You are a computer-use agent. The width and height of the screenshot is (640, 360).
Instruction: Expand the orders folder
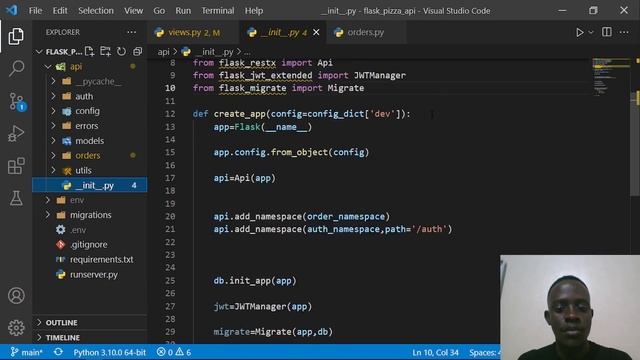click(53, 156)
